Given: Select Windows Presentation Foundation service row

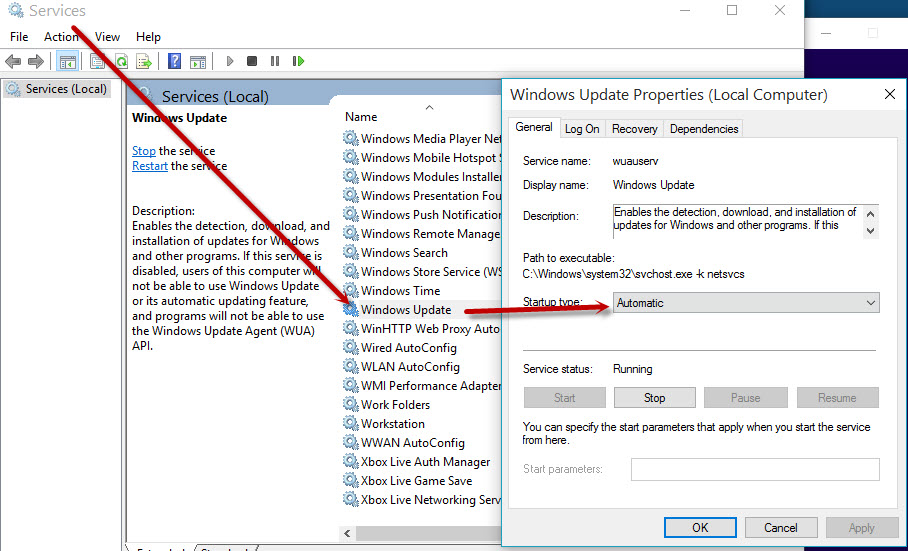Looking at the screenshot, I should click(x=422, y=196).
